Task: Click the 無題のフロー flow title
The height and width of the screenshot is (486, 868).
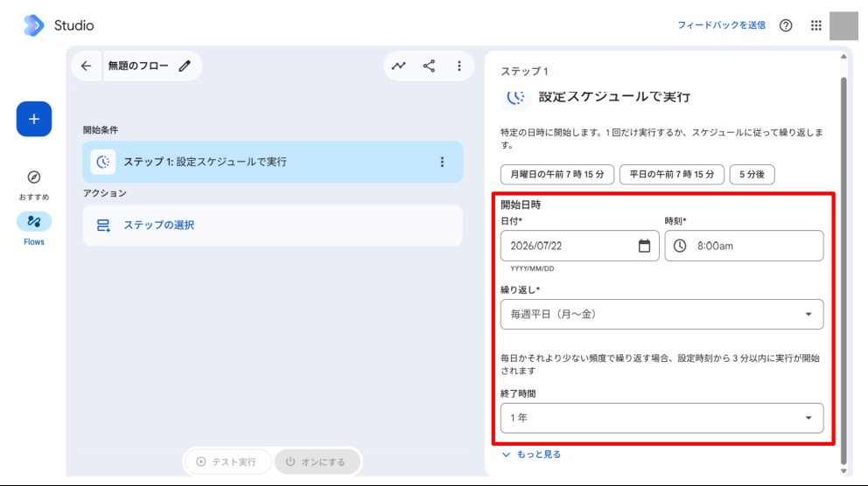Action: 138,66
